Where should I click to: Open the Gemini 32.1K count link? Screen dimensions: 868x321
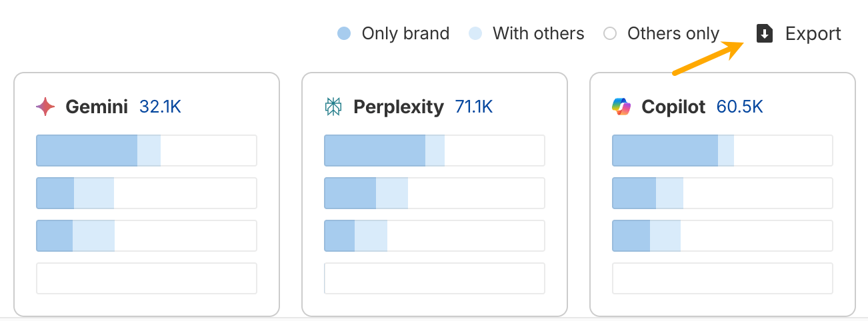click(160, 107)
